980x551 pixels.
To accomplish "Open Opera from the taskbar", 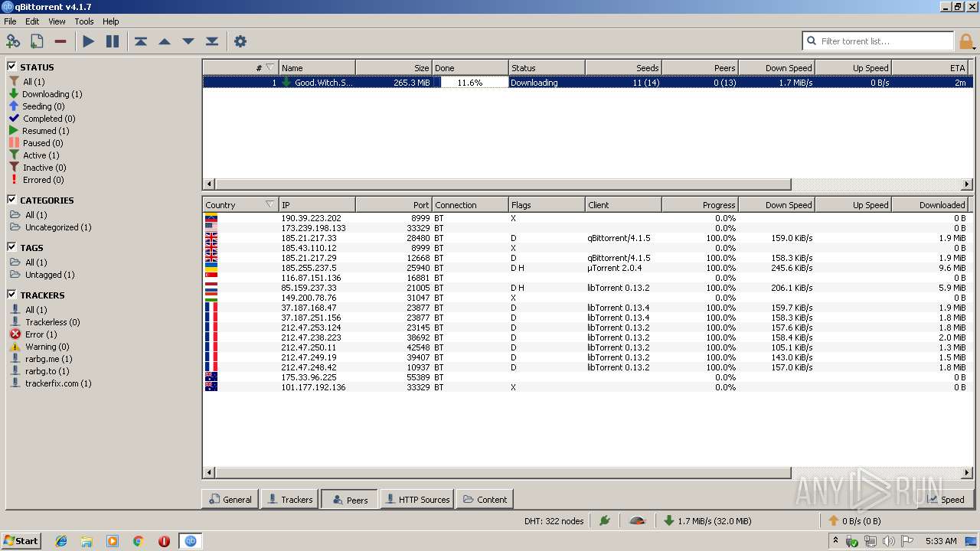I will tap(164, 541).
